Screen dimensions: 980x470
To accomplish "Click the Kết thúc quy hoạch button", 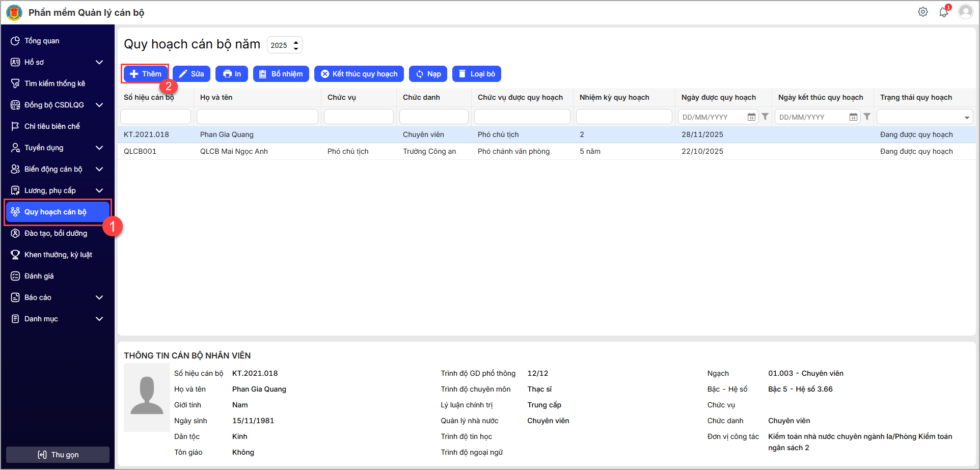I will click(x=359, y=74).
